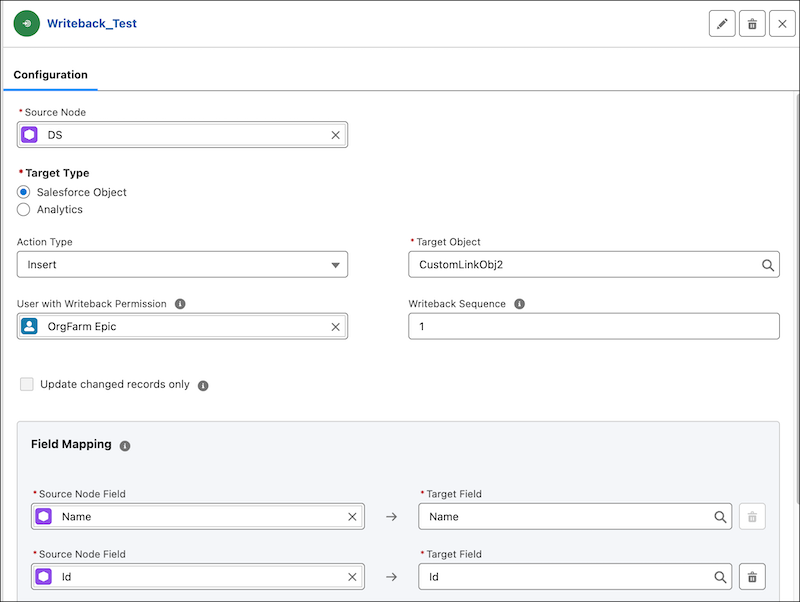800x602 pixels.
Task: Open the Writeback_Test title link
Action: point(92,23)
